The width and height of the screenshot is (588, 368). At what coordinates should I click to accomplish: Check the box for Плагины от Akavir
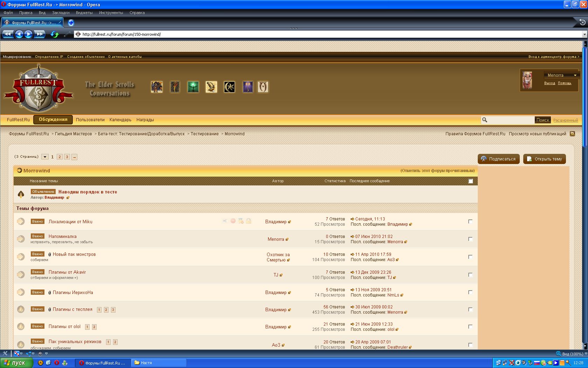point(470,275)
